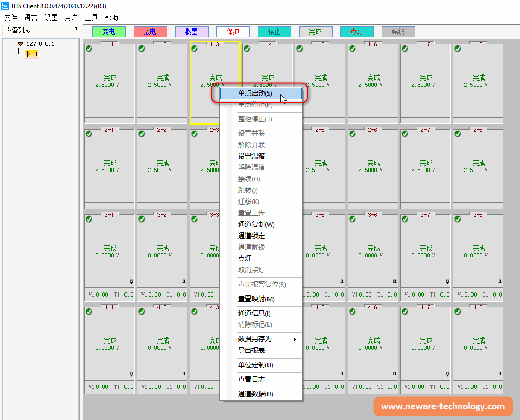Click the green check icon on channel 4-1
The width and height of the screenshot is (520, 420).
pyautogui.click(x=89, y=312)
